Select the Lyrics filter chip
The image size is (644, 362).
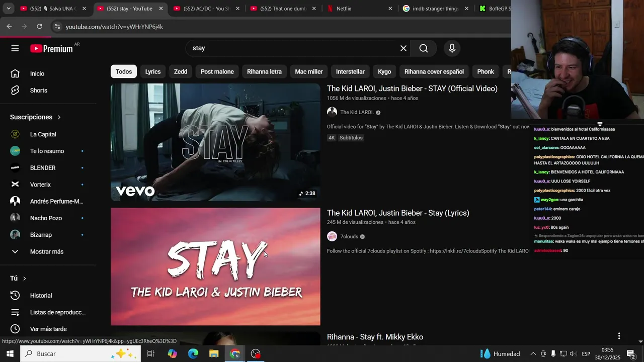click(x=153, y=71)
